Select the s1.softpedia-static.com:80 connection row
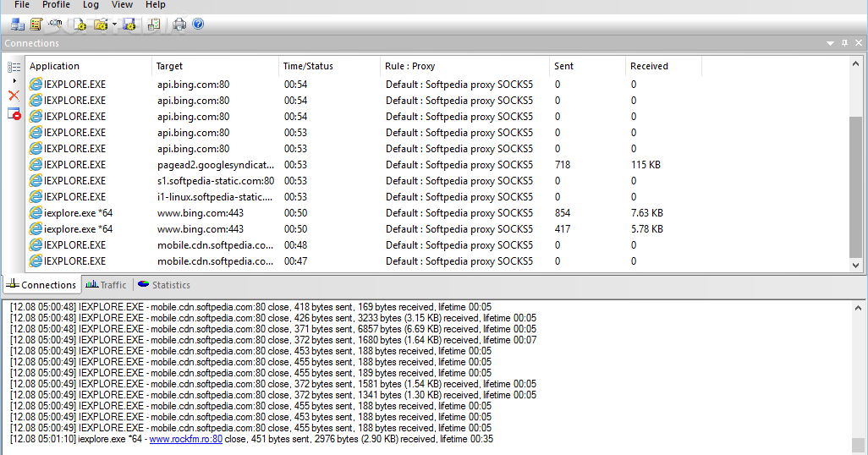Screen dimensions: 868x455 pyautogui.click(x=437, y=181)
